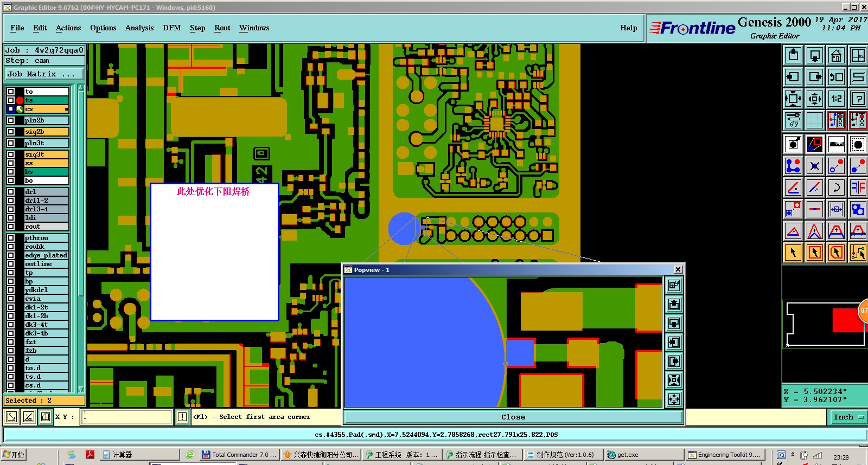This screenshot has height=465, width=868.
Task: Click layer list scroll down arrow
Action: tap(81, 389)
